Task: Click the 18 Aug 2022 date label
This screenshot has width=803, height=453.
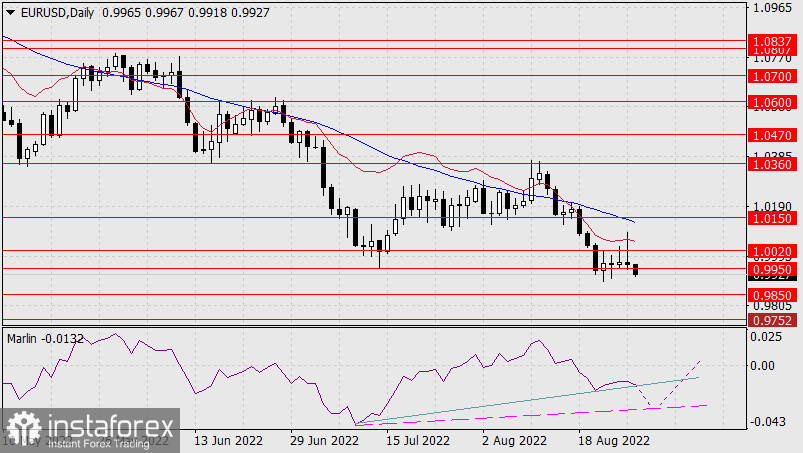Action: [x=614, y=441]
